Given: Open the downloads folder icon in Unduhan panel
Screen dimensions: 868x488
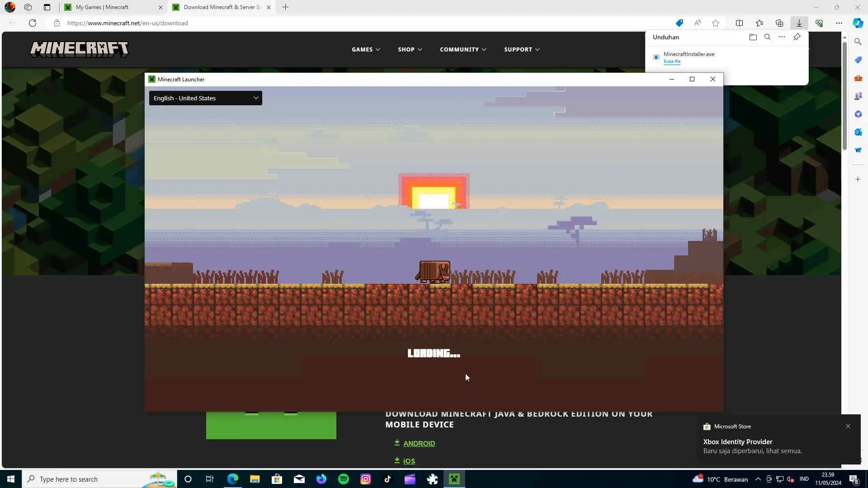Looking at the screenshot, I should point(753,37).
